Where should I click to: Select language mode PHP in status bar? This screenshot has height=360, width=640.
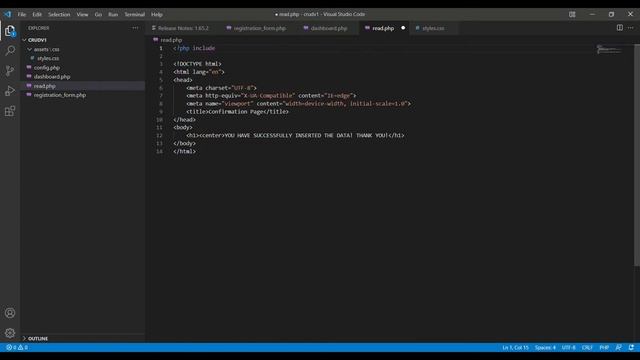pos(604,348)
